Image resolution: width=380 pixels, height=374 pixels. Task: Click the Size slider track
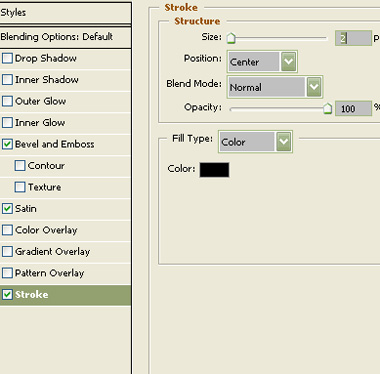(x=279, y=38)
